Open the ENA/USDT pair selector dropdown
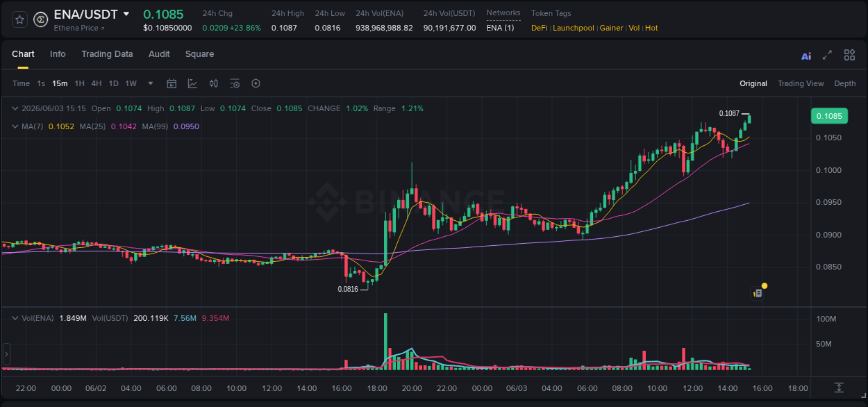868x407 pixels. coord(126,14)
